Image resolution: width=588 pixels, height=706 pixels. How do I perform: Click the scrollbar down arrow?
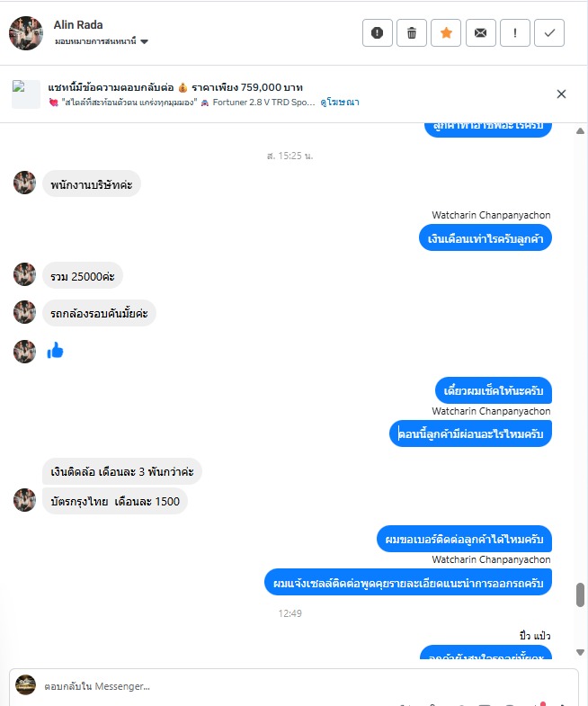[580, 652]
